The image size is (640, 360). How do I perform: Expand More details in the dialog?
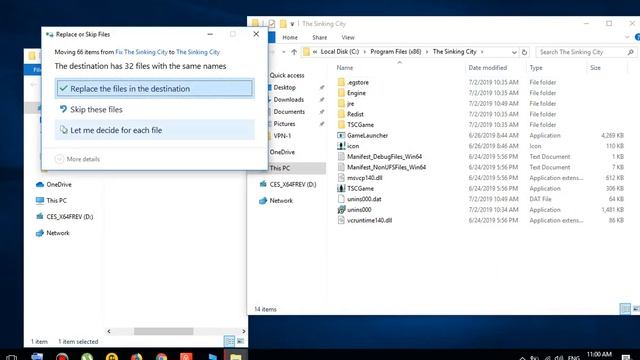point(77,159)
